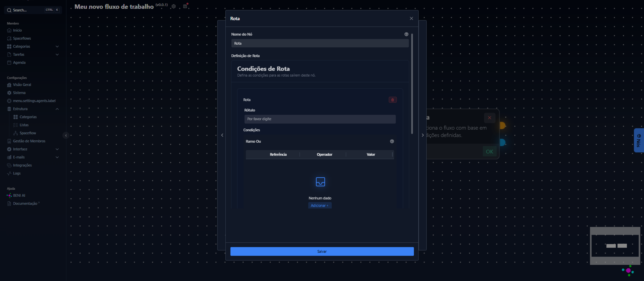This screenshot has height=281, width=644.
Task: Click the save workflow disk icon
Action: pos(185,7)
